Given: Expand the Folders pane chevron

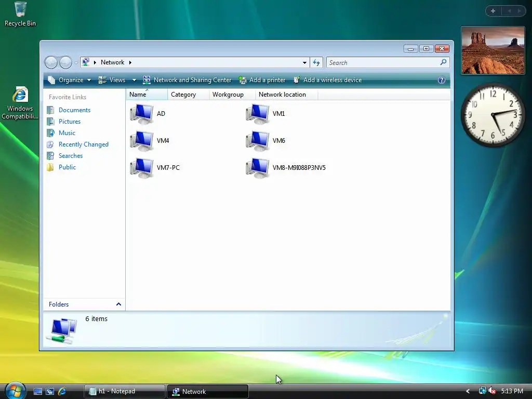Looking at the screenshot, I should click(118, 304).
